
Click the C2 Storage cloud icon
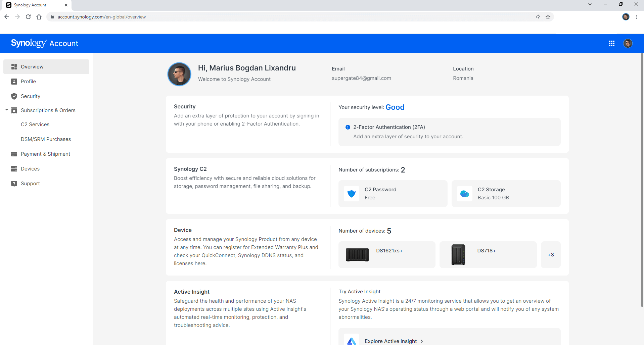tap(465, 194)
